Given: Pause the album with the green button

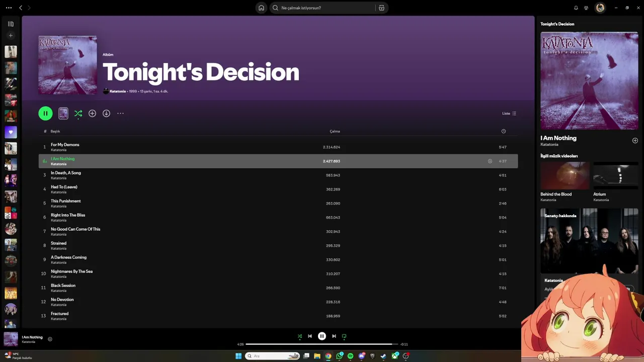Looking at the screenshot, I should pos(45,113).
